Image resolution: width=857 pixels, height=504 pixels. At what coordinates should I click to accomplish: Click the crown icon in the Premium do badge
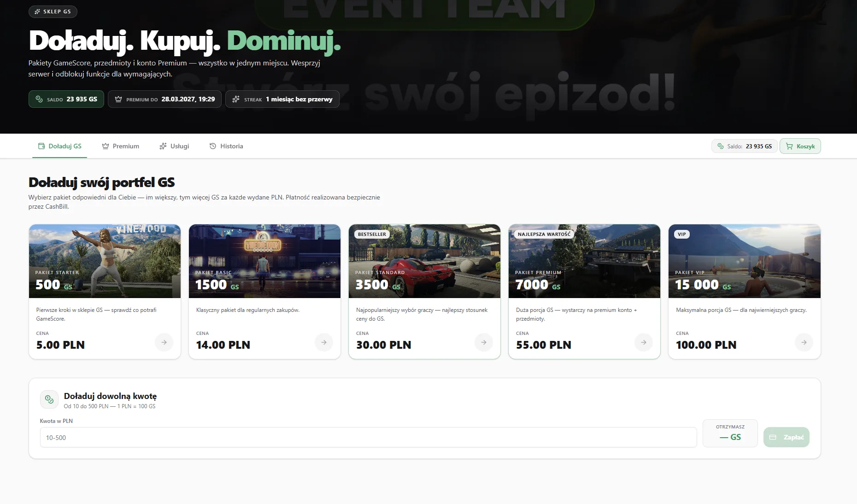pos(118,99)
